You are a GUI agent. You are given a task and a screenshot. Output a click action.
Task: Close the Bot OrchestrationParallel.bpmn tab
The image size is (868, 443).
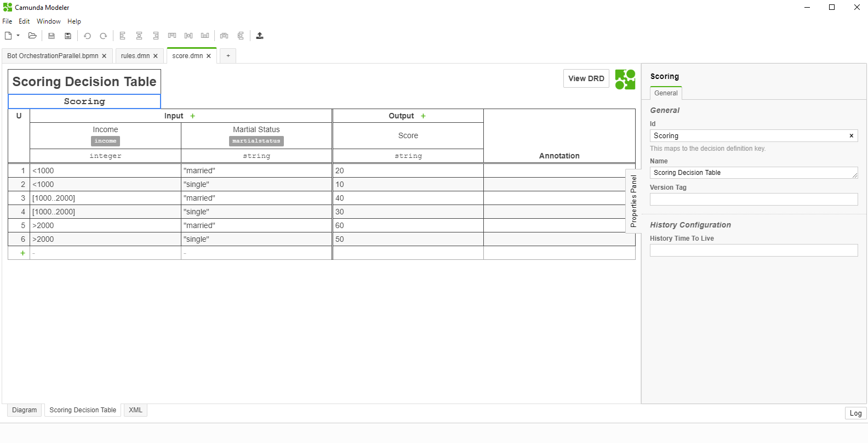pos(104,56)
